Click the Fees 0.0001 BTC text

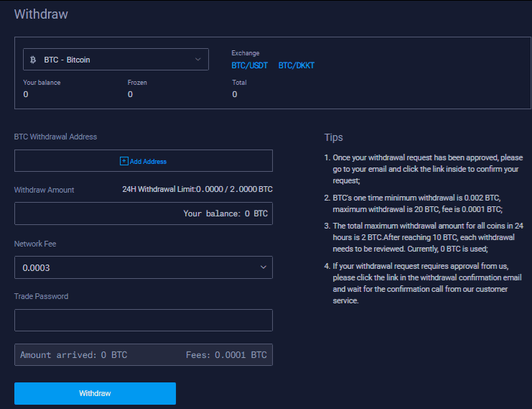(226, 355)
